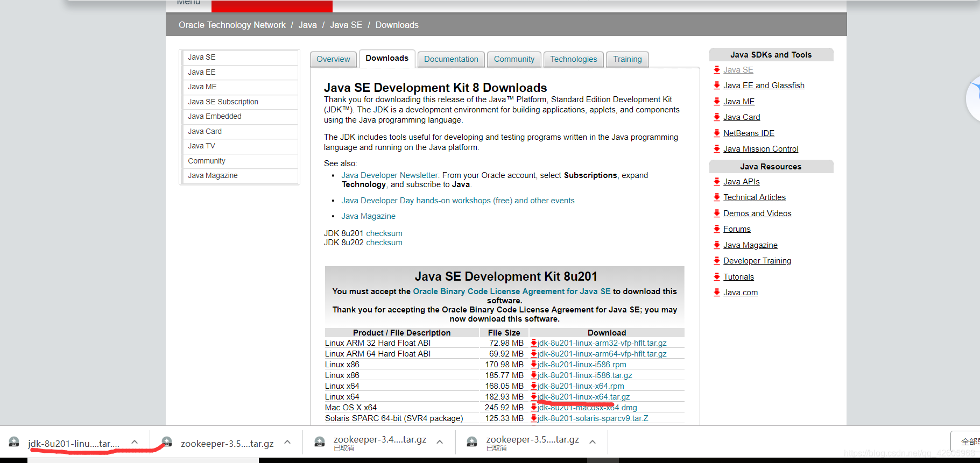The width and height of the screenshot is (980, 463).
Task: Click JDK 8u201 checksum link
Action: pyautogui.click(x=384, y=233)
